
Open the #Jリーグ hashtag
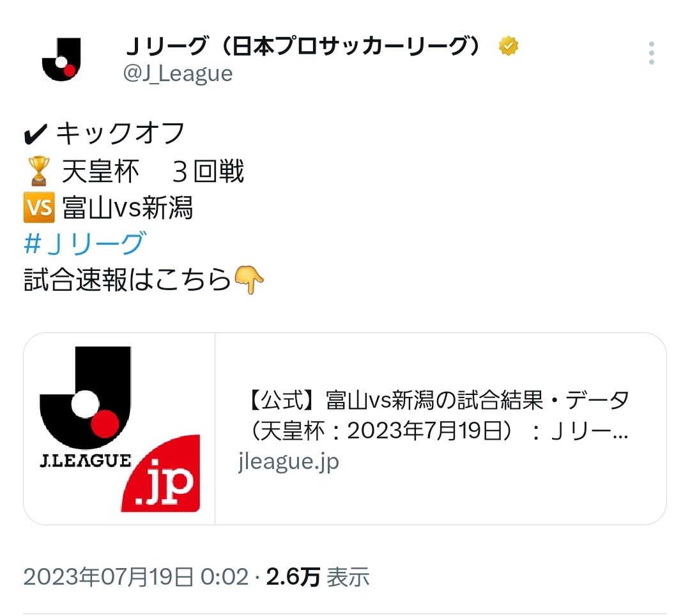coord(84,243)
